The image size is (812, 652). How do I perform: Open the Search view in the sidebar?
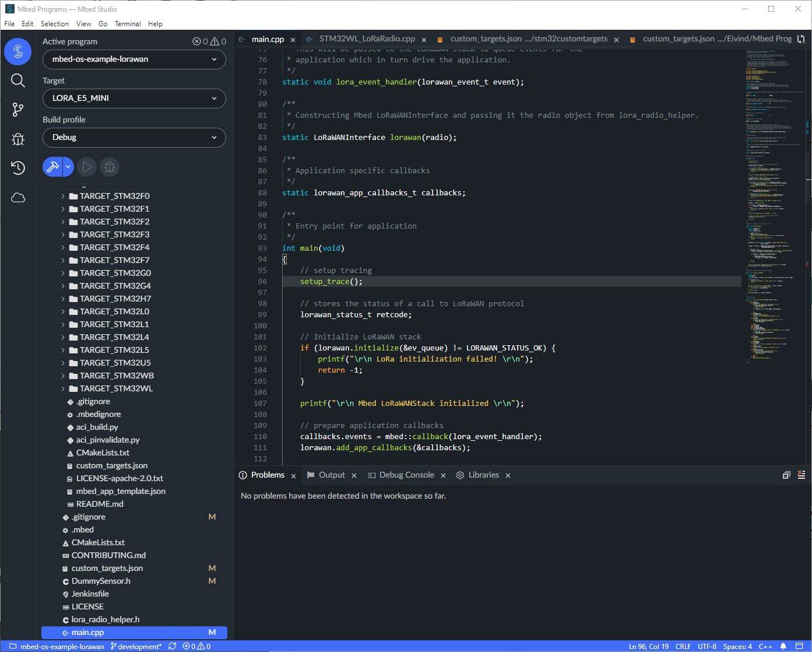pyautogui.click(x=18, y=80)
